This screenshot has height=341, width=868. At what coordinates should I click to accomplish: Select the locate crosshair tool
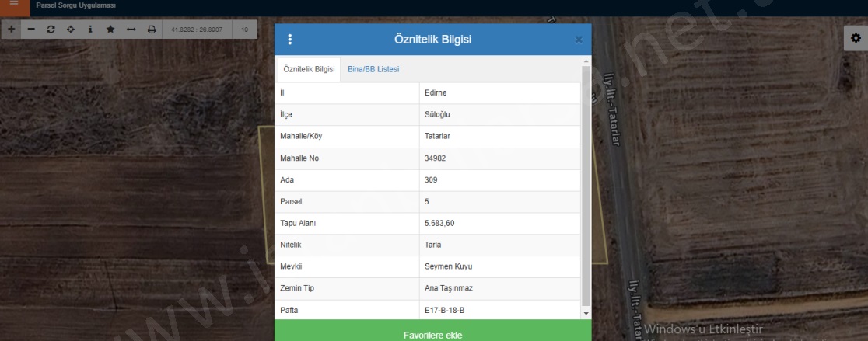point(71,30)
